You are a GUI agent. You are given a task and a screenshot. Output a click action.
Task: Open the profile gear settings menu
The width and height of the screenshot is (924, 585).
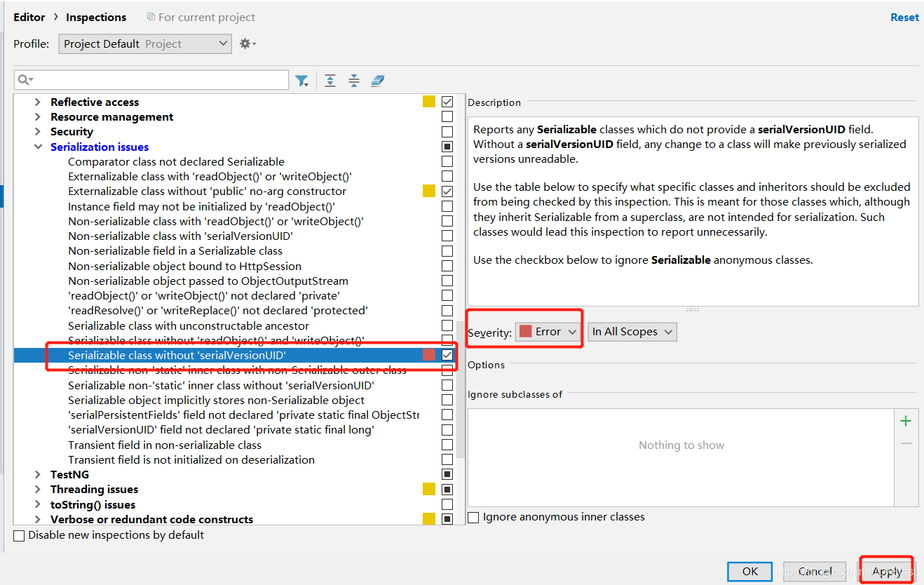[247, 43]
